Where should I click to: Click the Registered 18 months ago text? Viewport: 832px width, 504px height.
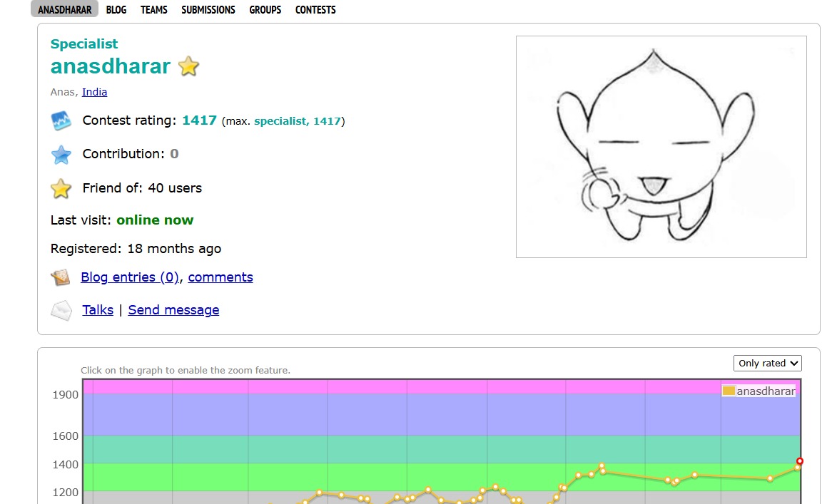[x=136, y=249]
